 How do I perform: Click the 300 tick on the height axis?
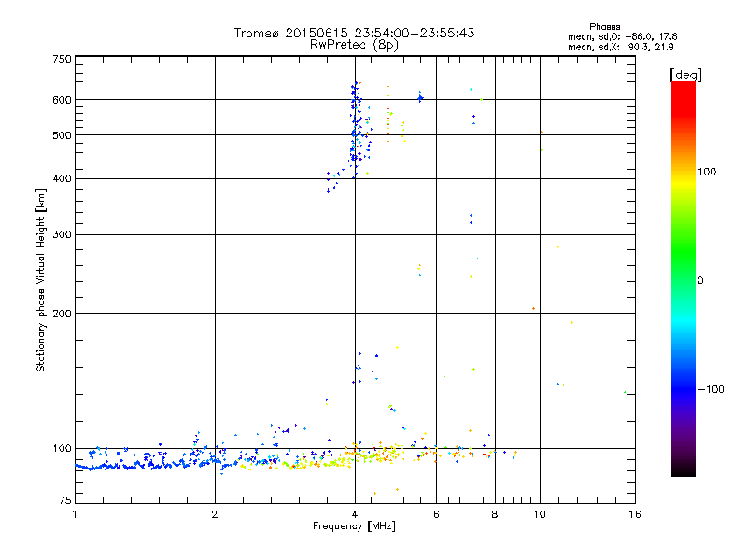tap(62, 234)
